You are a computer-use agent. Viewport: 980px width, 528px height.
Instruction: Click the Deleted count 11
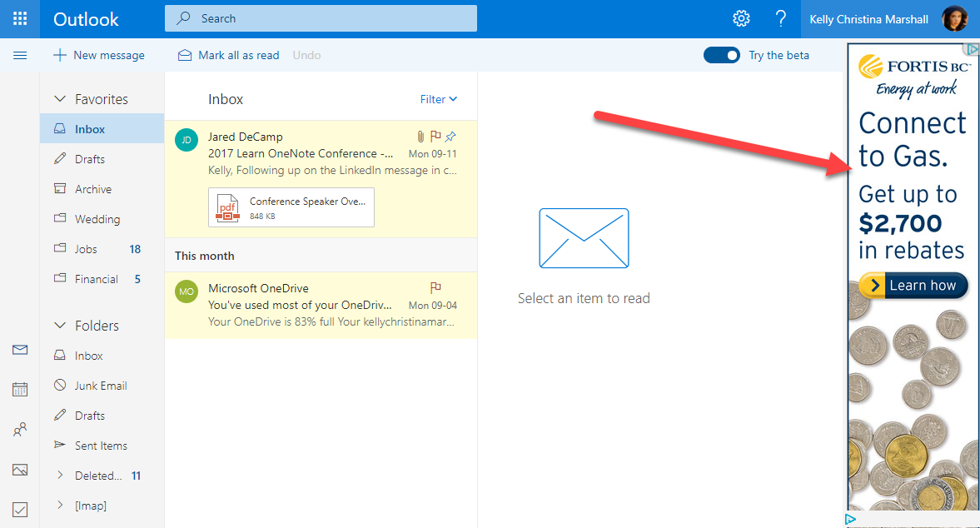point(137,476)
